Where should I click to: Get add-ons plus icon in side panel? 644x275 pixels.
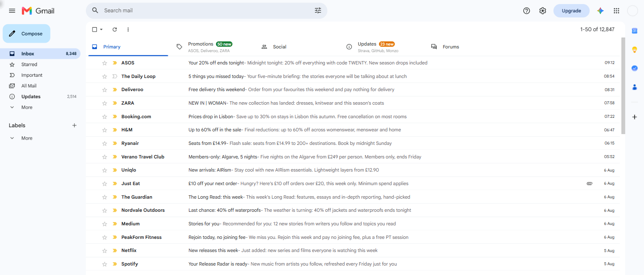[x=635, y=117]
